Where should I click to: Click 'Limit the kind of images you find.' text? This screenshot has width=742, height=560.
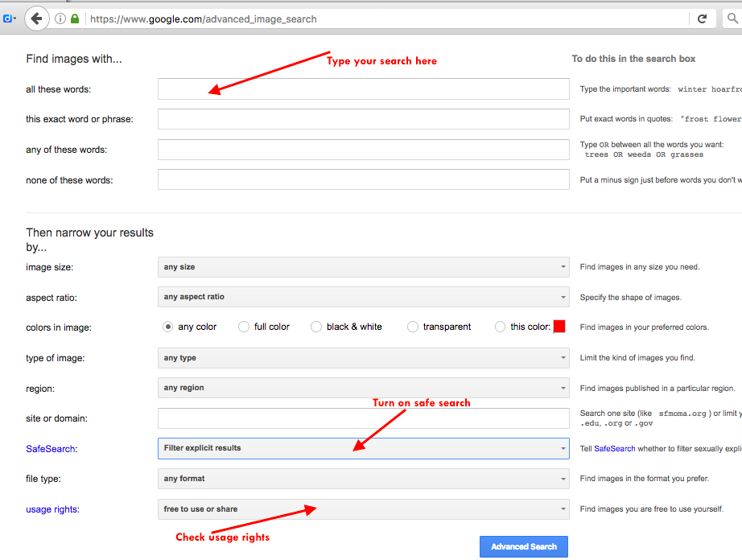638,358
